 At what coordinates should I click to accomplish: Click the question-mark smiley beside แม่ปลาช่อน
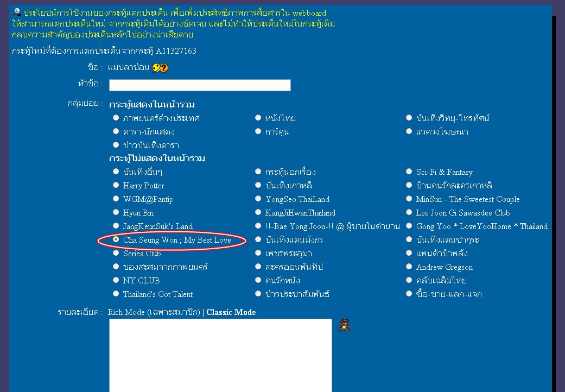(160, 68)
